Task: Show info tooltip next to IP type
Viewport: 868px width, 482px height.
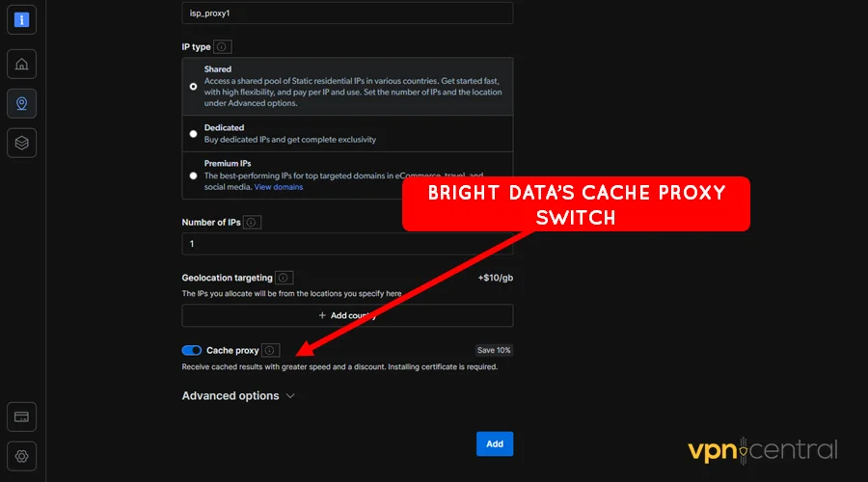Action: [x=222, y=47]
